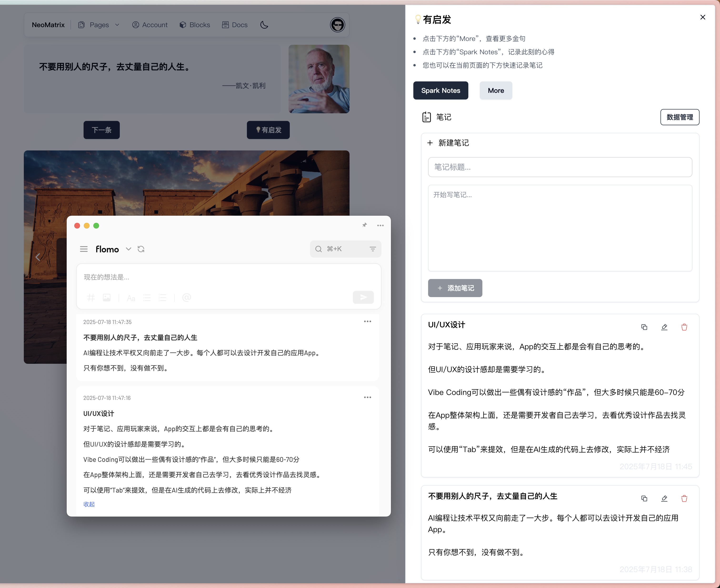Open the Docs menu item
Screen dimensions: 720x588
tap(235, 25)
